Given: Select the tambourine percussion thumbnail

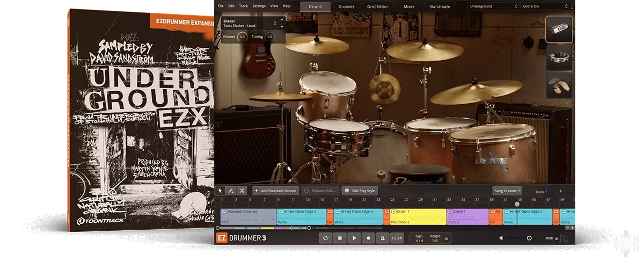Looking at the screenshot, I should (x=559, y=57).
